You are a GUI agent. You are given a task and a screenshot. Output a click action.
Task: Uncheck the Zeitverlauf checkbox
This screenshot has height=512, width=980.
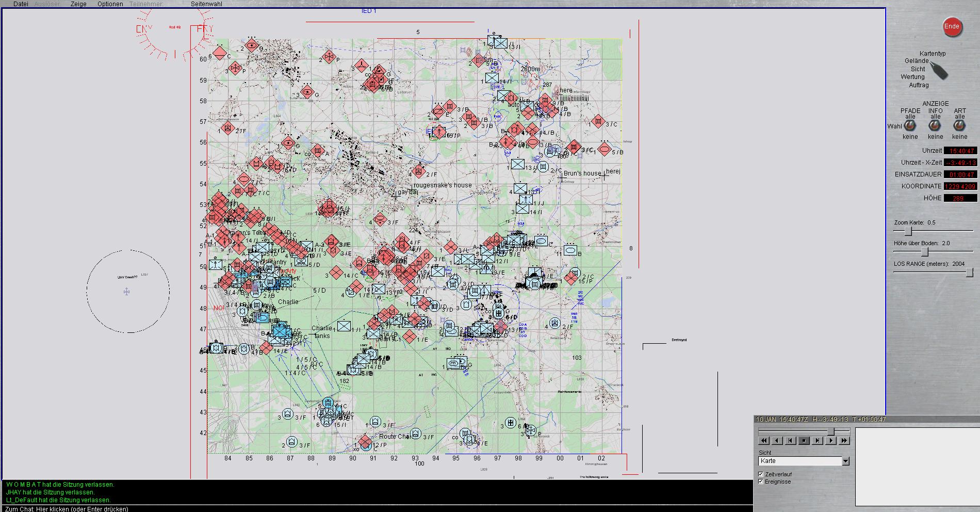[761, 474]
